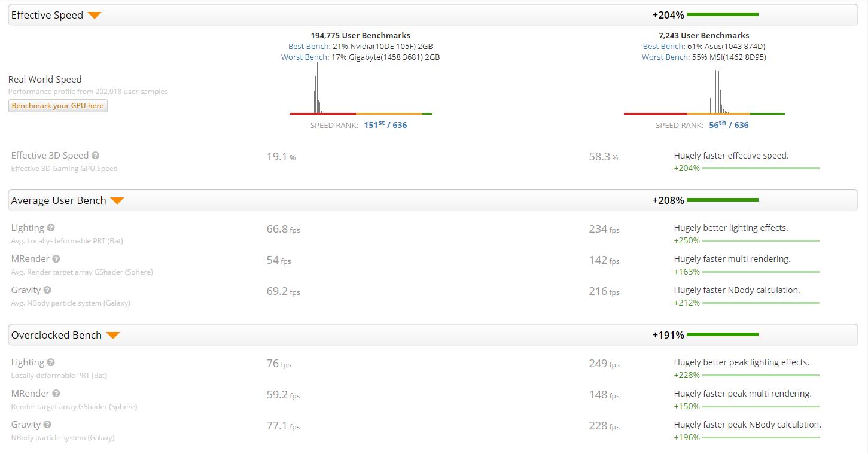The width and height of the screenshot is (868, 454).
Task: Collapse the Effective Speed section arrow
Action: point(95,16)
